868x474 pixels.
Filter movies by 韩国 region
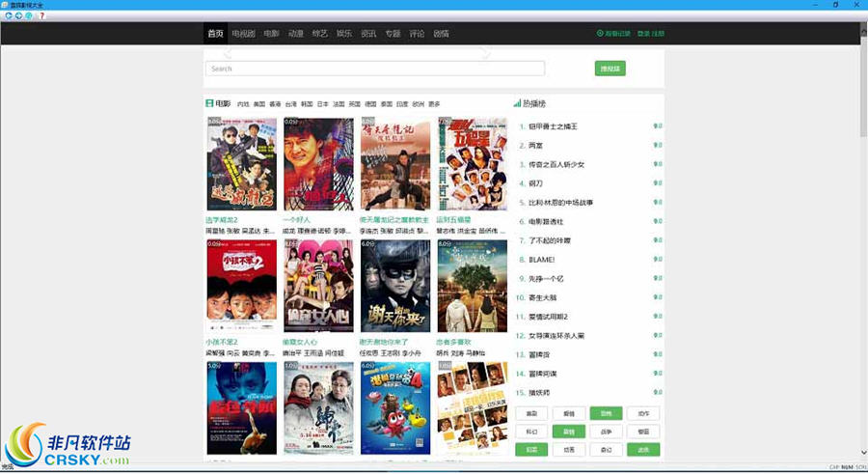tap(307, 104)
